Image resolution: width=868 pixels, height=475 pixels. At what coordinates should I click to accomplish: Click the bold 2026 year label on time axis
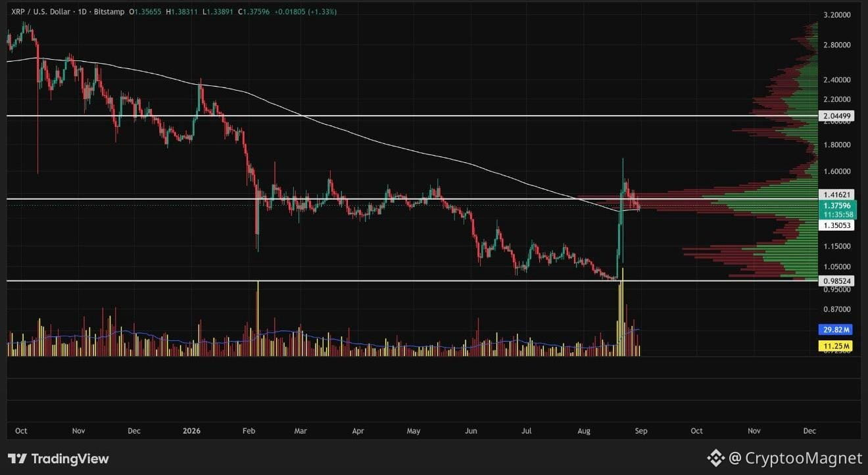click(x=191, y=431)
